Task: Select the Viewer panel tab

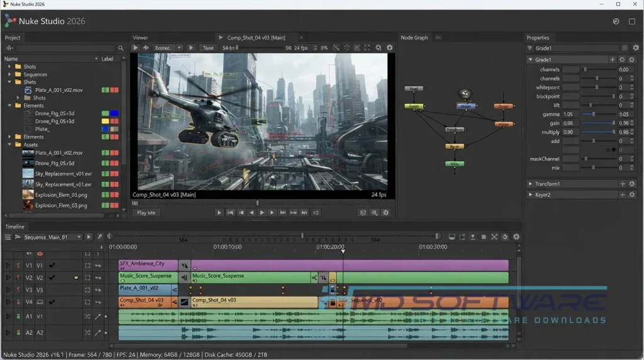Action: pyautogui.click(x=140, y=37)
